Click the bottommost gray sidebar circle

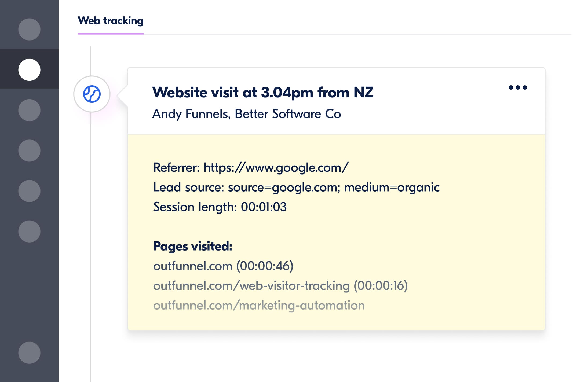29,352
